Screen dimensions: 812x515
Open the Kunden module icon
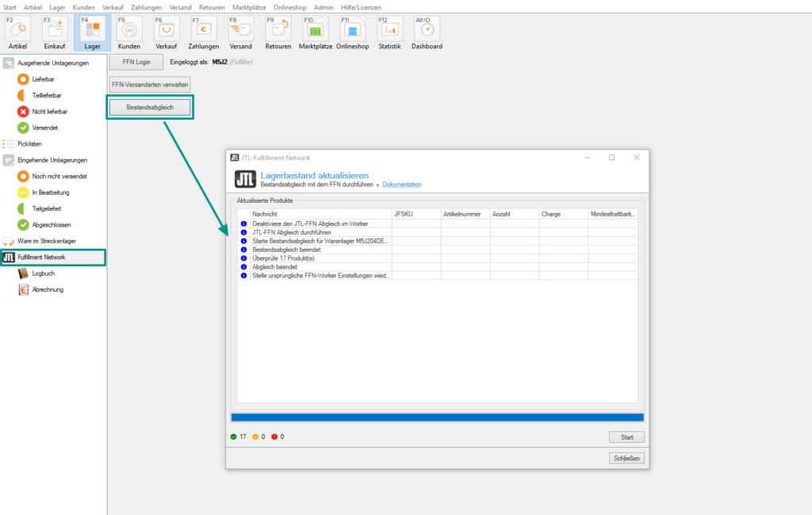click(129, 32)
